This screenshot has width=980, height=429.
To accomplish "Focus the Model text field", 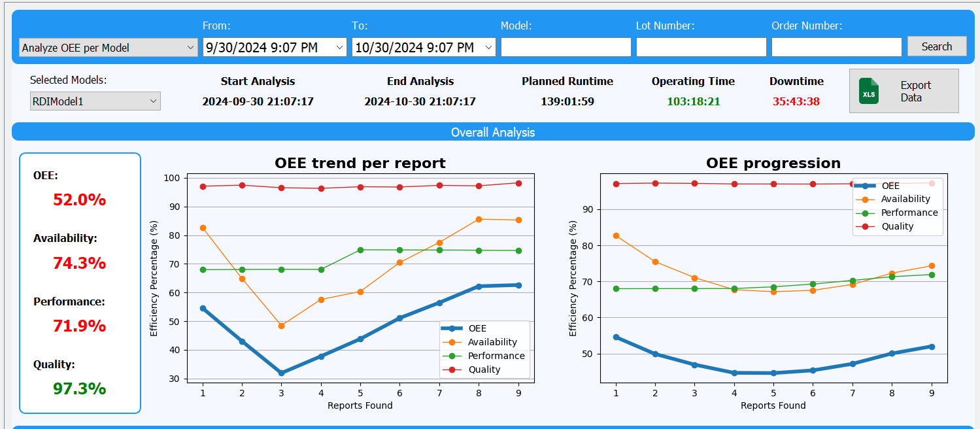I will tap(566, 47).
